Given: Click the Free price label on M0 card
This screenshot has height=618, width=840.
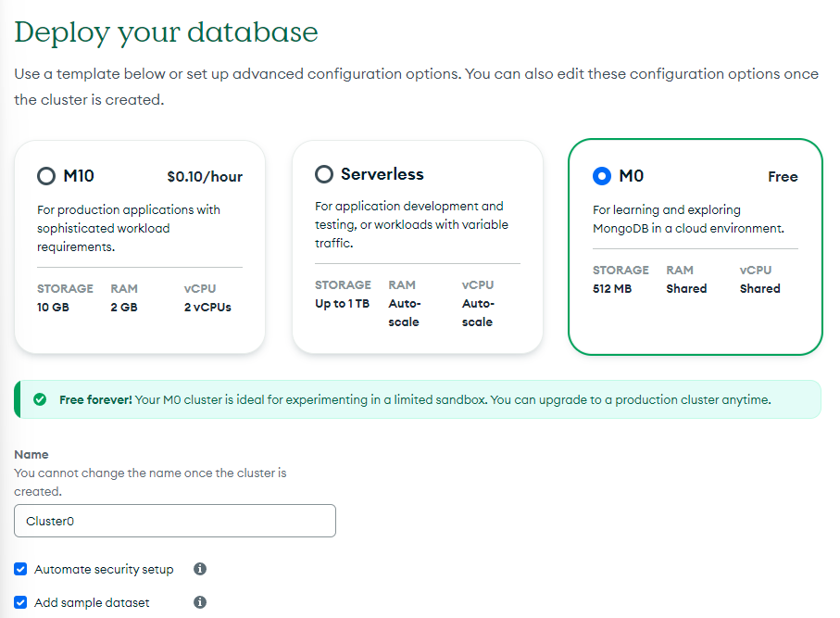Looking at the screenshot, I should coord(783,176).
